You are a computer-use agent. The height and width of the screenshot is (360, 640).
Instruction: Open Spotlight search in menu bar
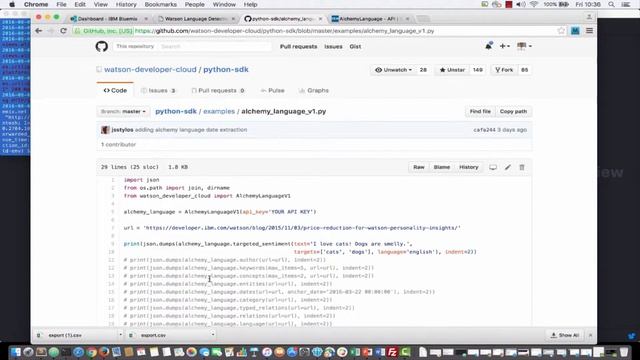coord(611,4)
